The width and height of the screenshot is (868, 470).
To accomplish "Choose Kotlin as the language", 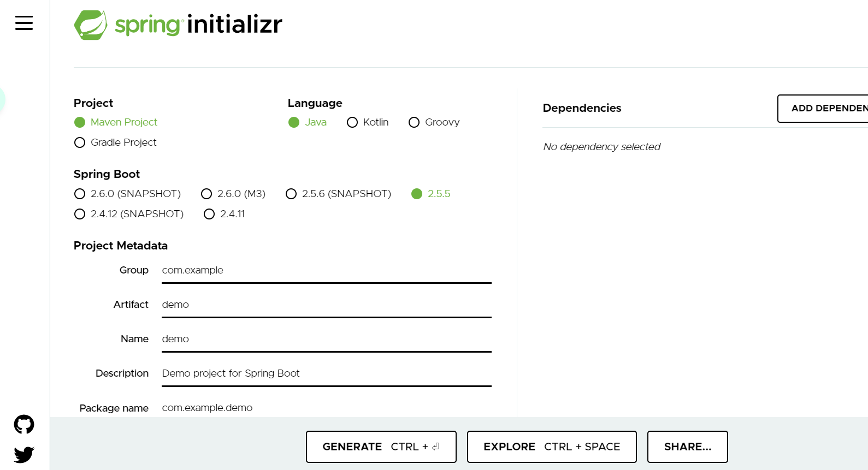I will coord(352,122).
